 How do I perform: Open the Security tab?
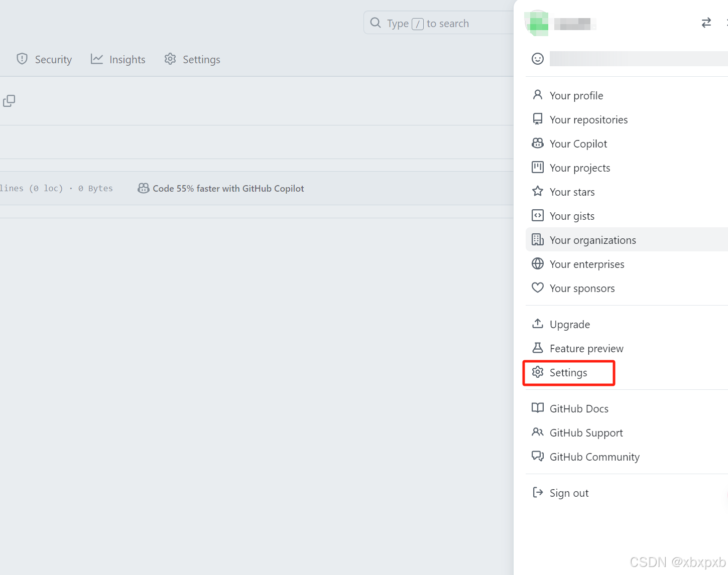44,59
